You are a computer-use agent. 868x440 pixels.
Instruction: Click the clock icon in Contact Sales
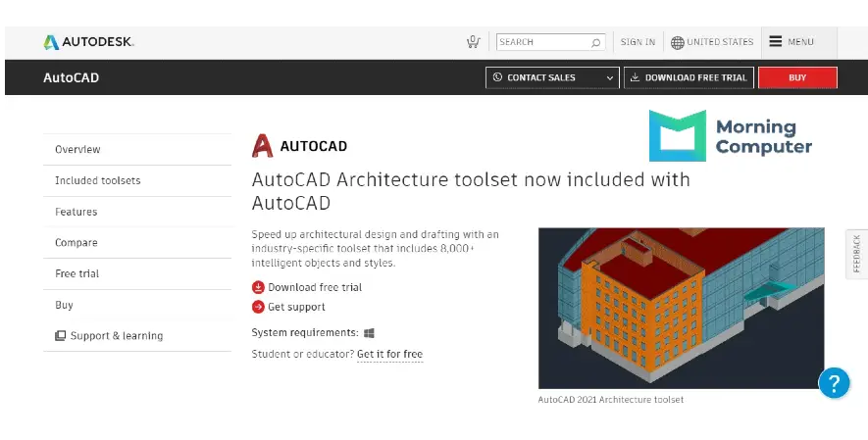tap(497, 77)
